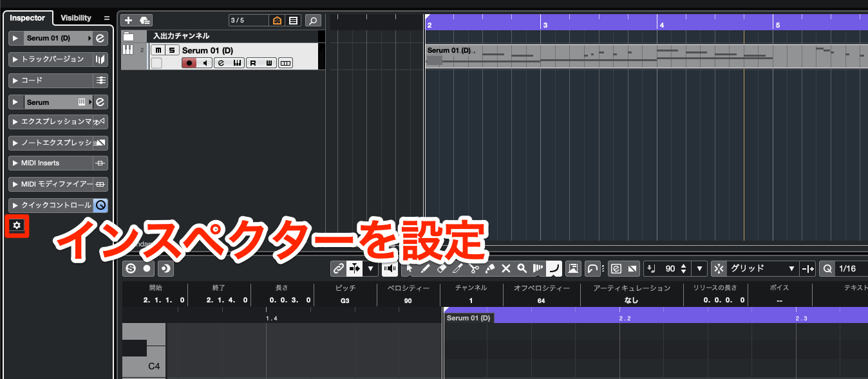Toggle Write automation W on track
868x379 pixels.
pyautogui.click(x=269, y=62)
